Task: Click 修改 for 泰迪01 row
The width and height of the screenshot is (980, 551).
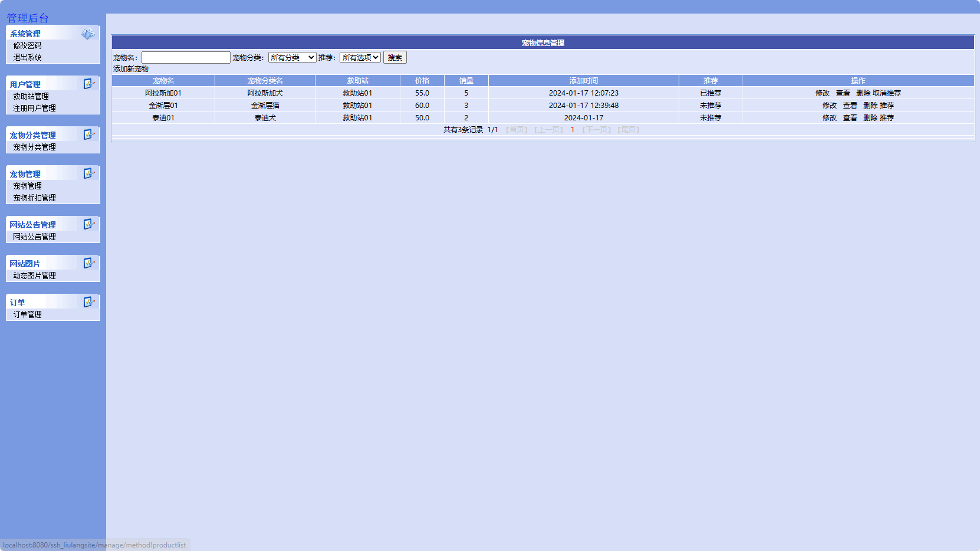Action: point(830,118)
